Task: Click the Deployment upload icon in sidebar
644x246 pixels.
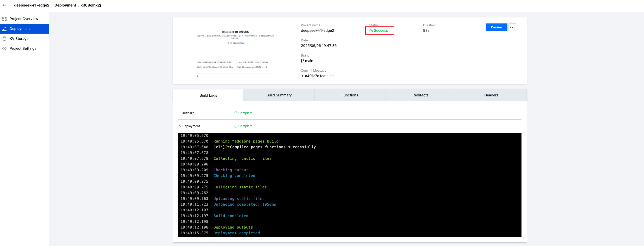Action: click(4, 29)
